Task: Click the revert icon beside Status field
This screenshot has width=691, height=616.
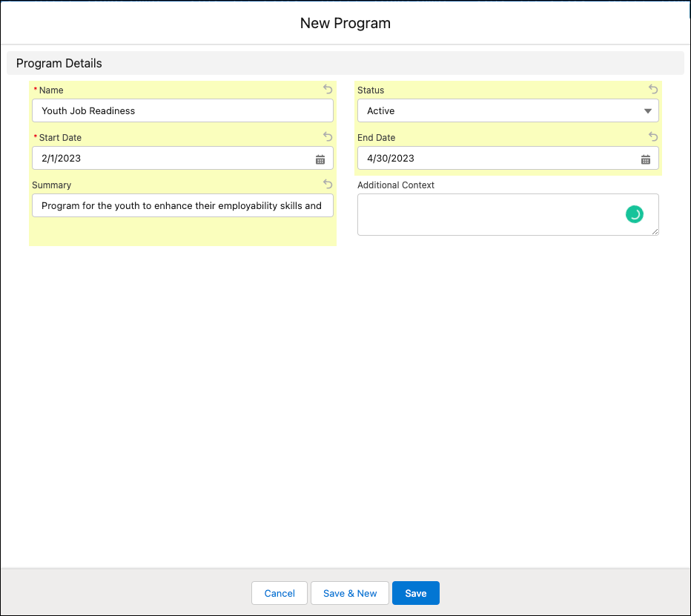Action: [x=652, y=89]
